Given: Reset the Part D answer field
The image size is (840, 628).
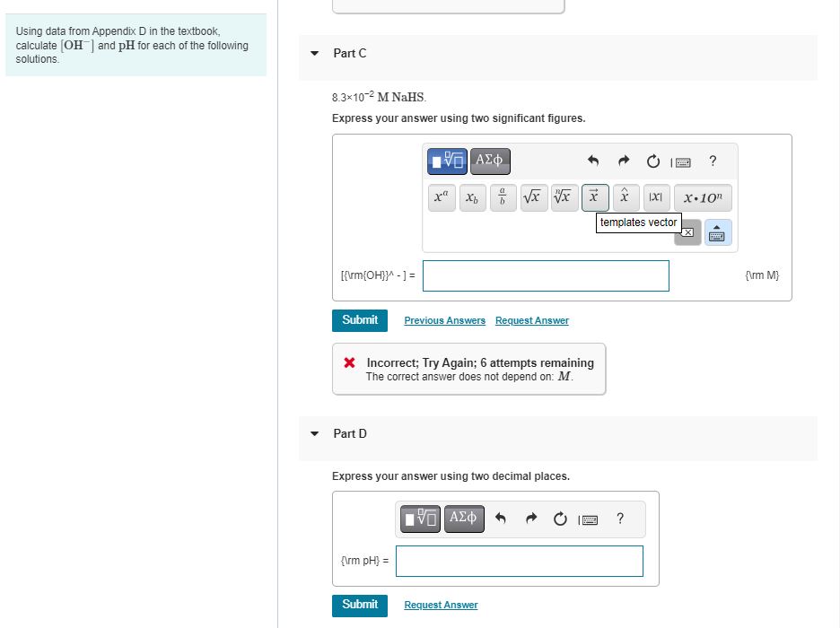Looking at the screenshot, I should pyautogui.click(x=560, y=518).
